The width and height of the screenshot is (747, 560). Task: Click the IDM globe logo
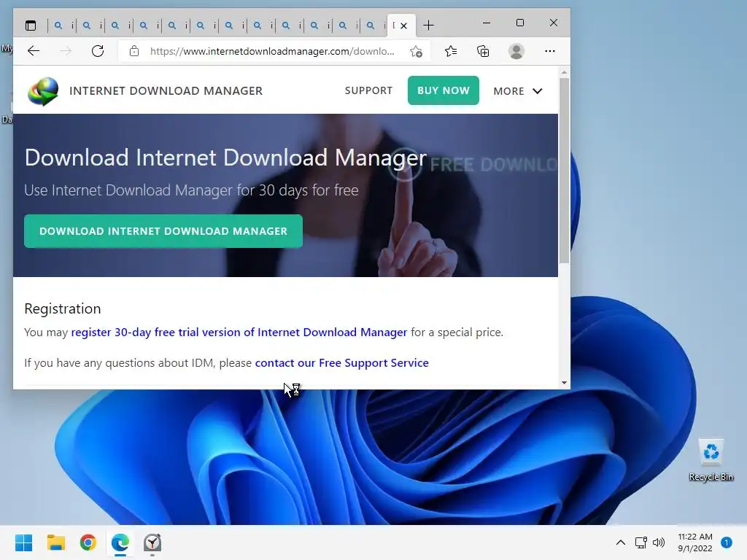tap(43, 91)
